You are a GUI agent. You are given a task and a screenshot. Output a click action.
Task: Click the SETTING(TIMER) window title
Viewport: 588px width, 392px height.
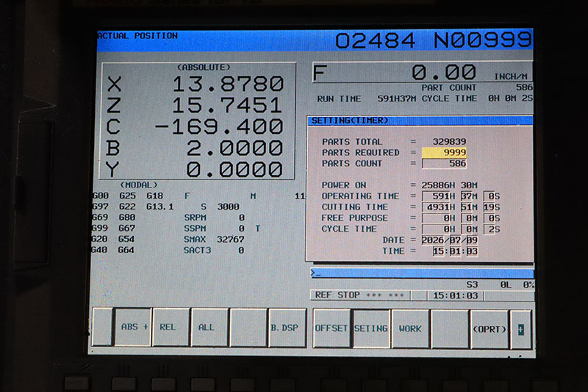point(350,121)
